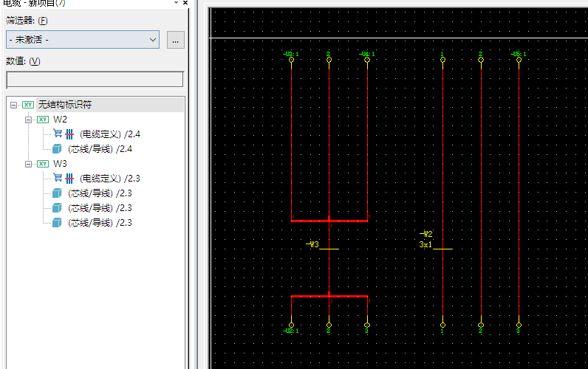588x369 pixels.
Task: Click the ellipsis button beside the filter
Action: click(x=175, y=41)
